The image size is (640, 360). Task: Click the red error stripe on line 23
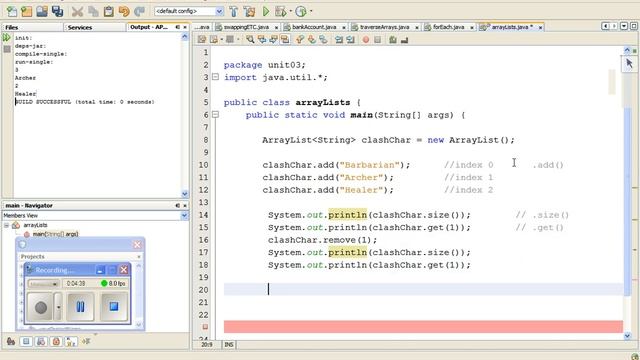click(423, 327)
